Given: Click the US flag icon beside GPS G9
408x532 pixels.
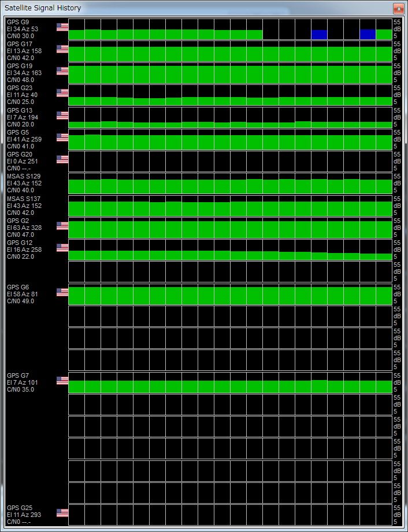Looking at the screenshot, I should [62, 27].
